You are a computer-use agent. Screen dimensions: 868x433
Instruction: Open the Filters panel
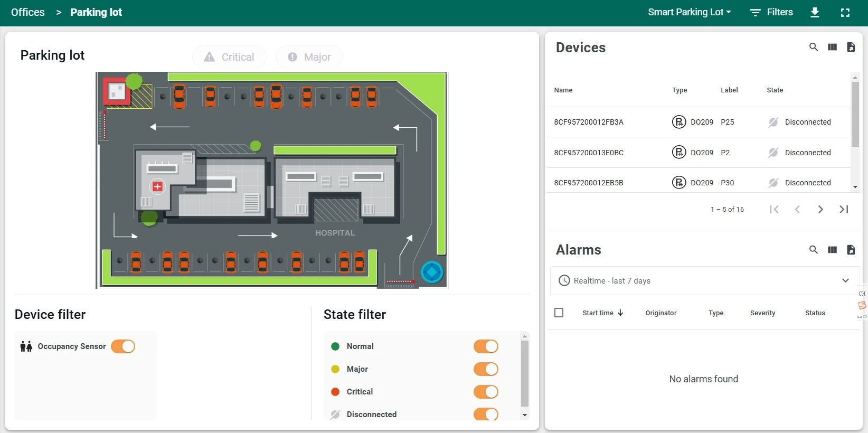(771, 12)
